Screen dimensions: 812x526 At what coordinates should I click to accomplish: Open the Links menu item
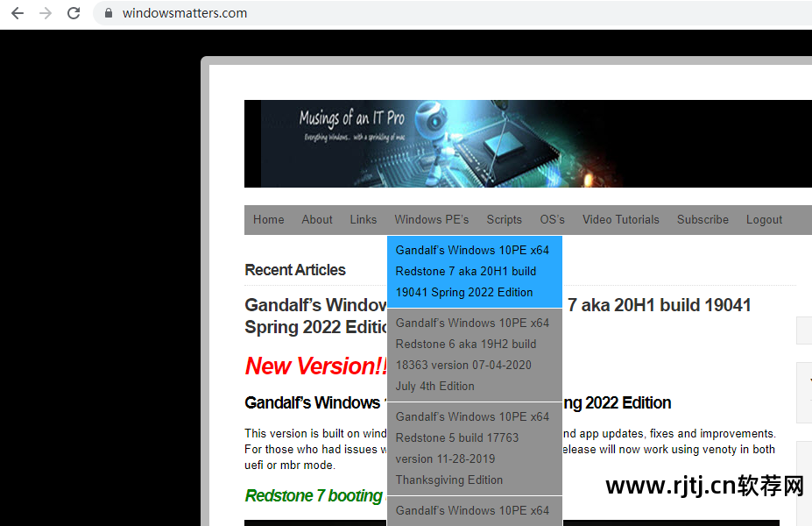coord(363,220)
